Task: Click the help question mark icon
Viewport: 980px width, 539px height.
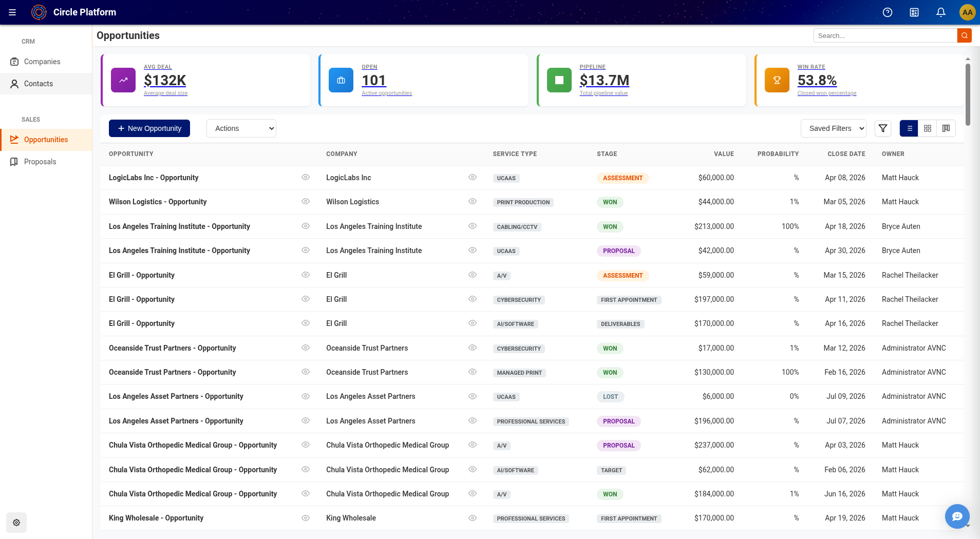Action: pos(888,12)
